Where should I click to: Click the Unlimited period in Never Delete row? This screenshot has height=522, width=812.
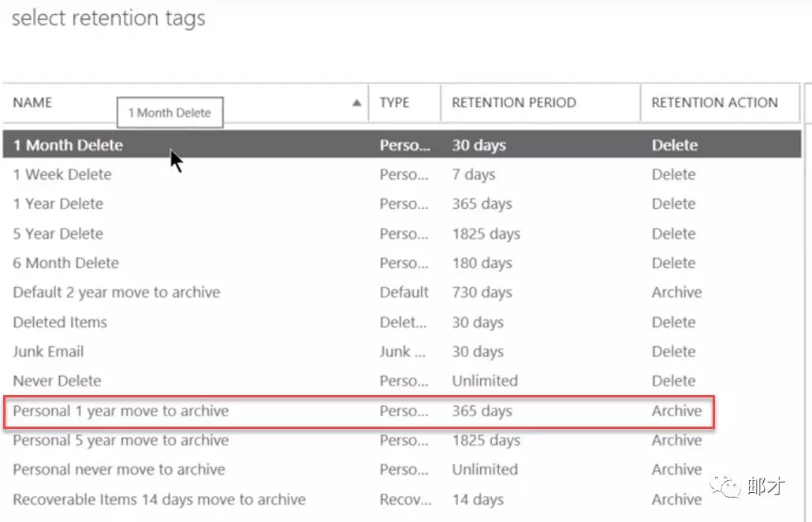485,381
